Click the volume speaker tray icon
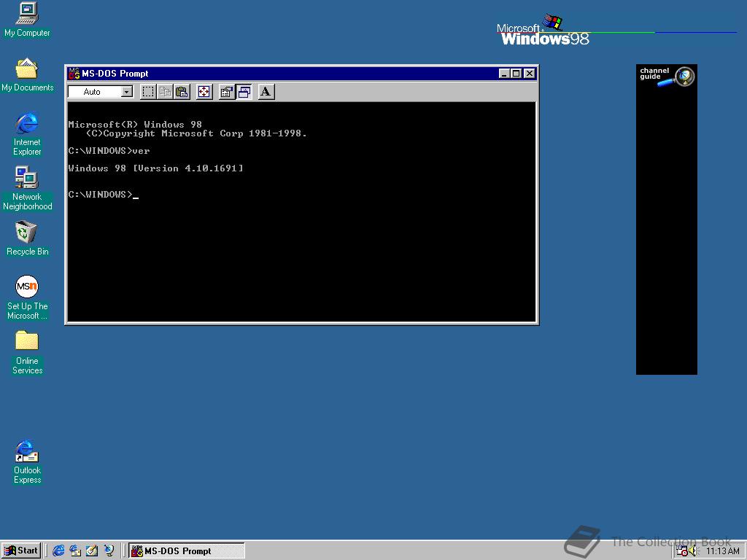The image size is (747, 560). [x=692, y=551]
